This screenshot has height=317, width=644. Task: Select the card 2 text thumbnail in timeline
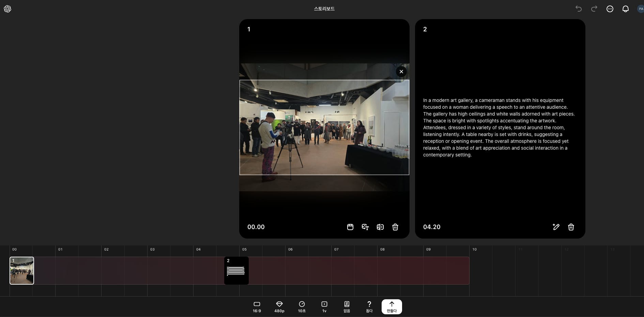[x=236, y=271]
